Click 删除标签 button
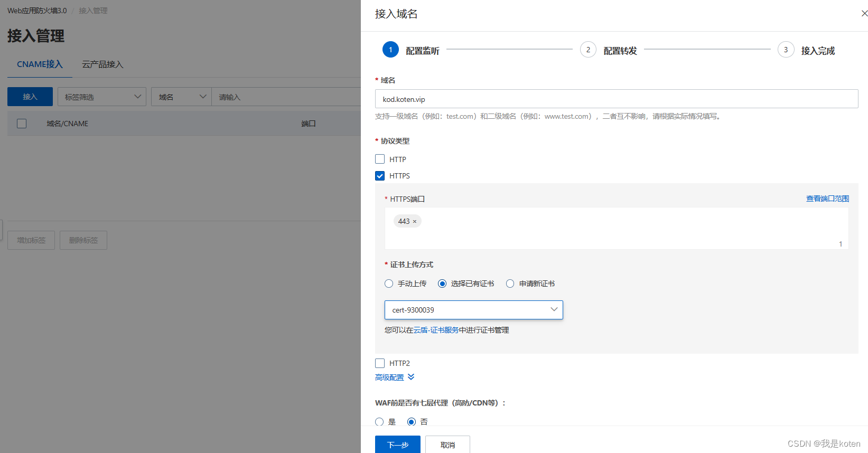This screenshot has width=868, height=453. (x=83, y=240)
